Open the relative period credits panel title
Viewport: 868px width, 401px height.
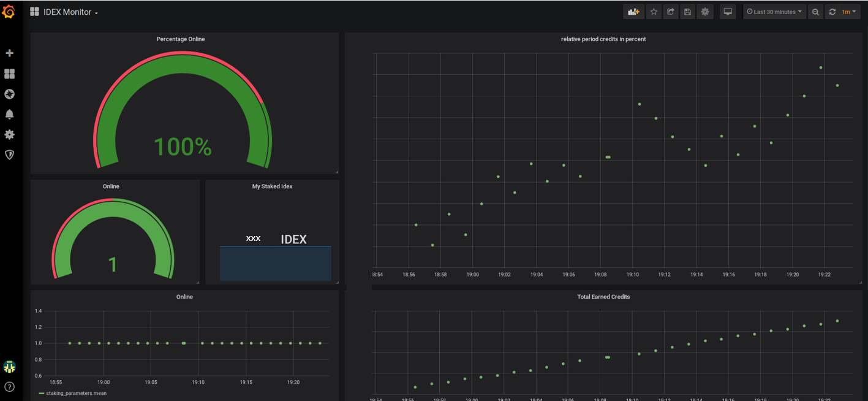coord(603,39)
